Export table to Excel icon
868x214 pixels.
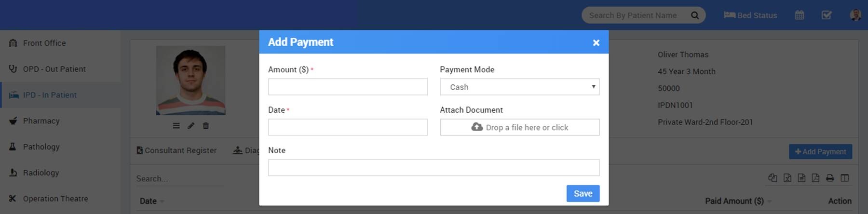787,178
